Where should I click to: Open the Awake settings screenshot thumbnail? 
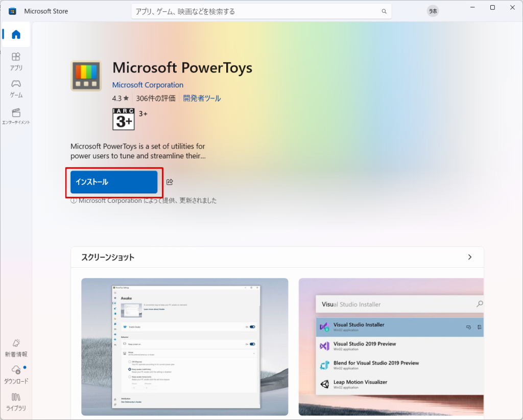[185, 346]
